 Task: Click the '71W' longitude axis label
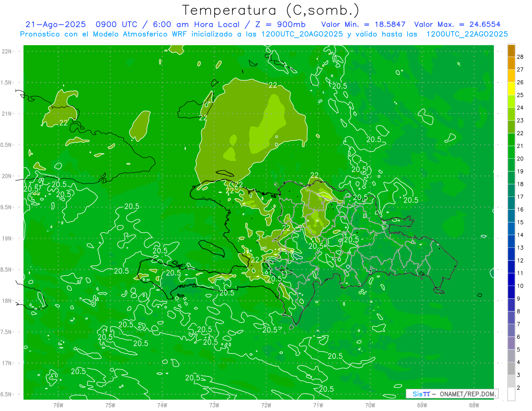(318, 405)
